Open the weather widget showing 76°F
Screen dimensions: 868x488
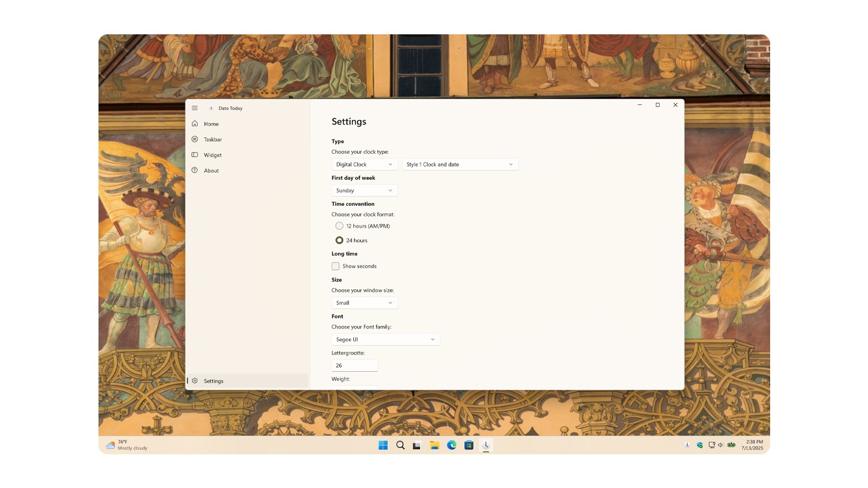click(x=126, y=445)
